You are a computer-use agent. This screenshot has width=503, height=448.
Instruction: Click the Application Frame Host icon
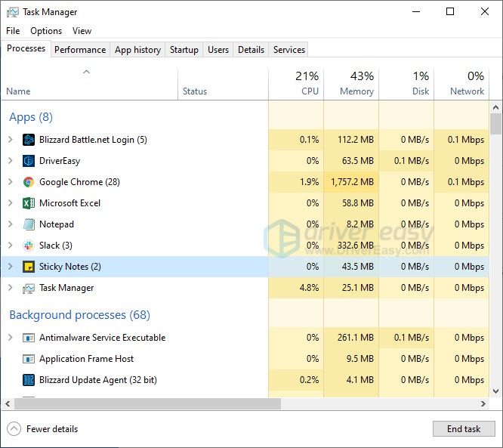click(x=29, y=359)
